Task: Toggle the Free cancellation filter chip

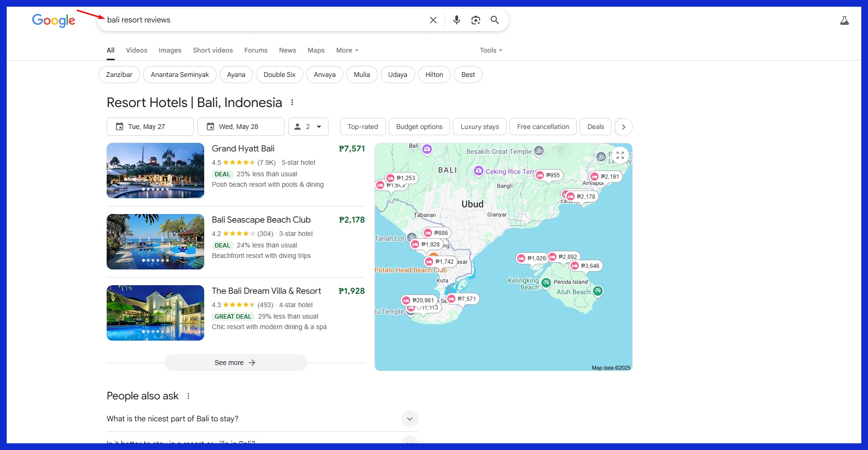Action: 543,127
